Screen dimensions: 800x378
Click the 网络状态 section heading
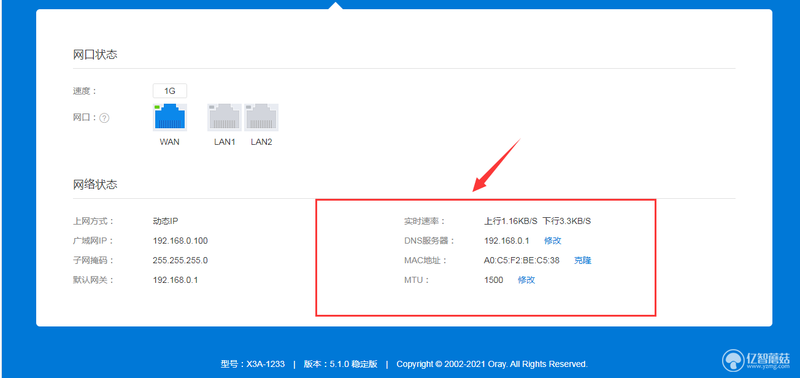tap(95, 184)
